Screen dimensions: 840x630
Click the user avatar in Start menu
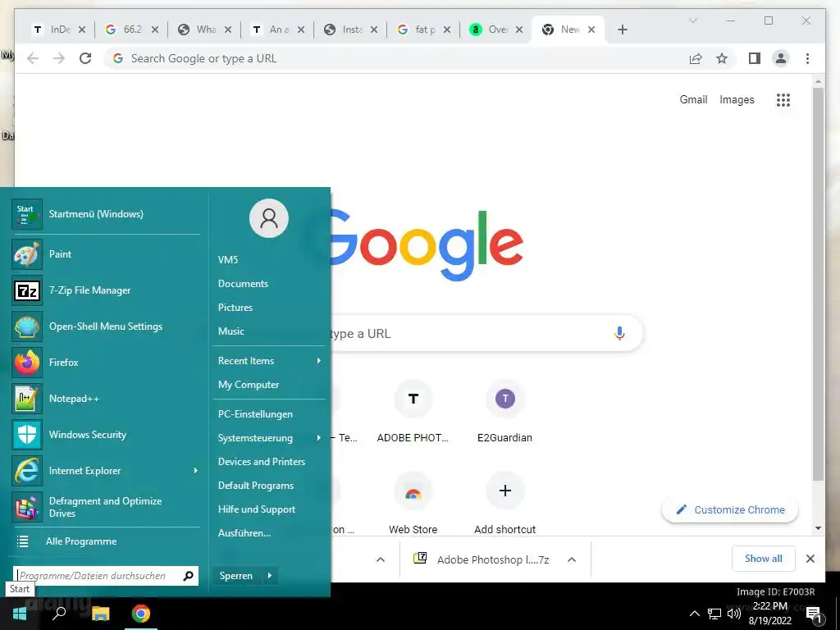coord(269,218)
